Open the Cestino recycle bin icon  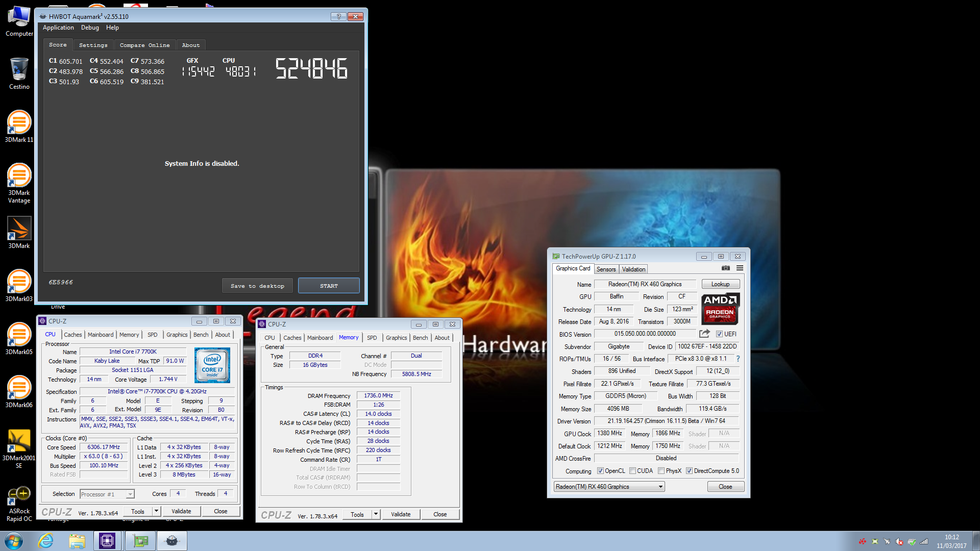point(19,73)
